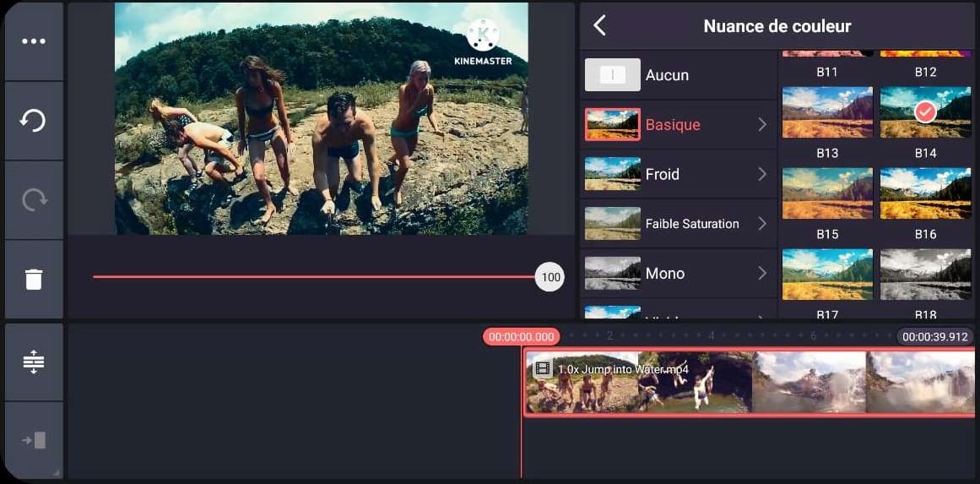This screenshot has width=980, height=484.
Task: Tap the video preview area
Action: (322, 119)
